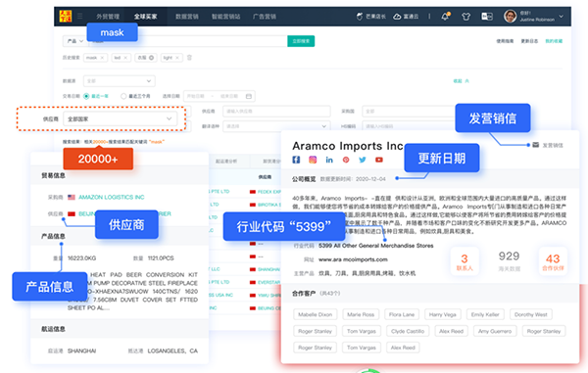Click the 'Clyde Castillo' partner tag
588x373 pixels.
point(408,331)
